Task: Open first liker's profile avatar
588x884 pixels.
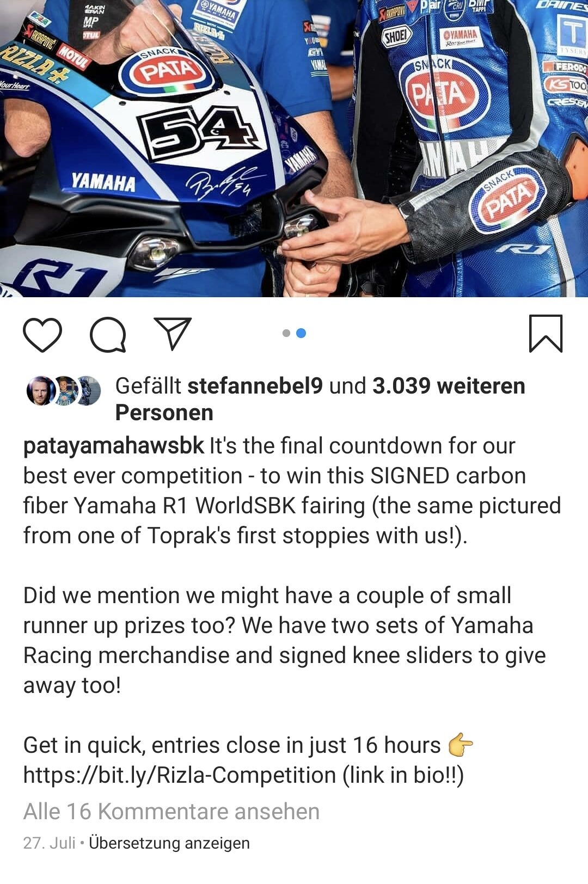Action: pos(41,390)
